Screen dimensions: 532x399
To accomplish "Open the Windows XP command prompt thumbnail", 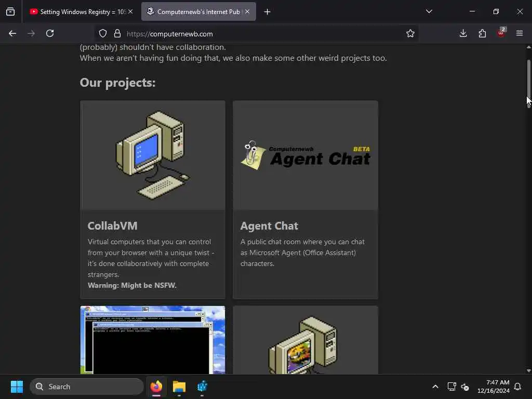I will (153, 340).
